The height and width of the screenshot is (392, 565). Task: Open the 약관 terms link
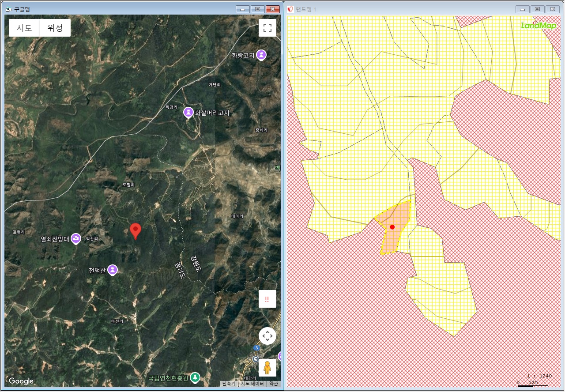[274, 384]
